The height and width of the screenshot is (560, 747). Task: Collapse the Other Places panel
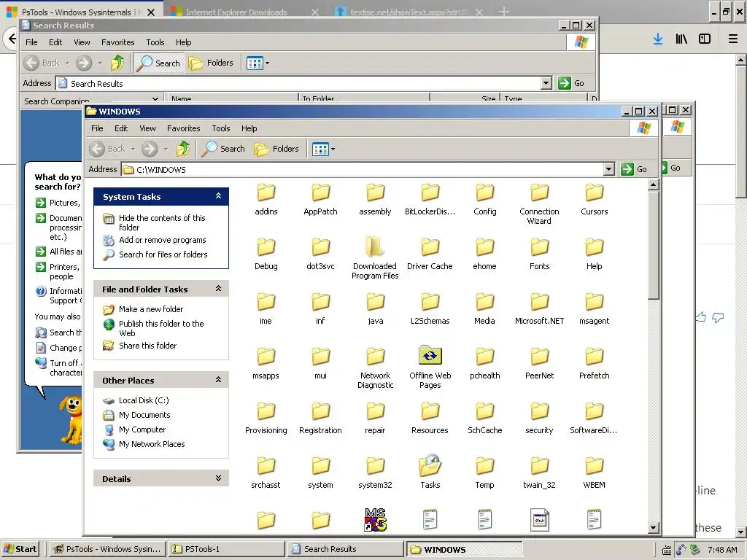[218, 380]
